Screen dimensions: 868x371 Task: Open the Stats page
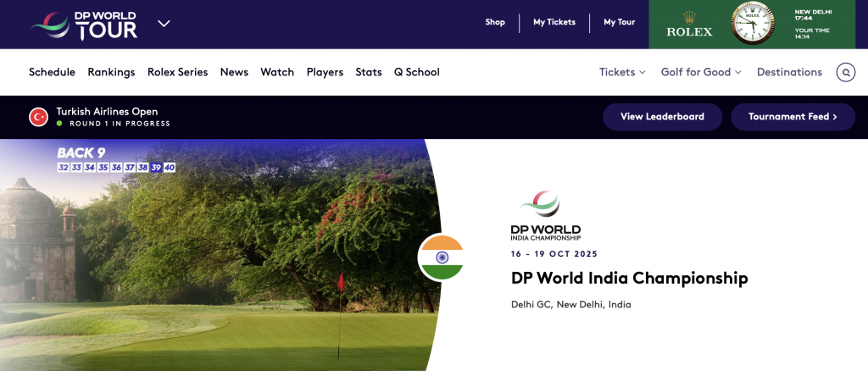[369, 72]
